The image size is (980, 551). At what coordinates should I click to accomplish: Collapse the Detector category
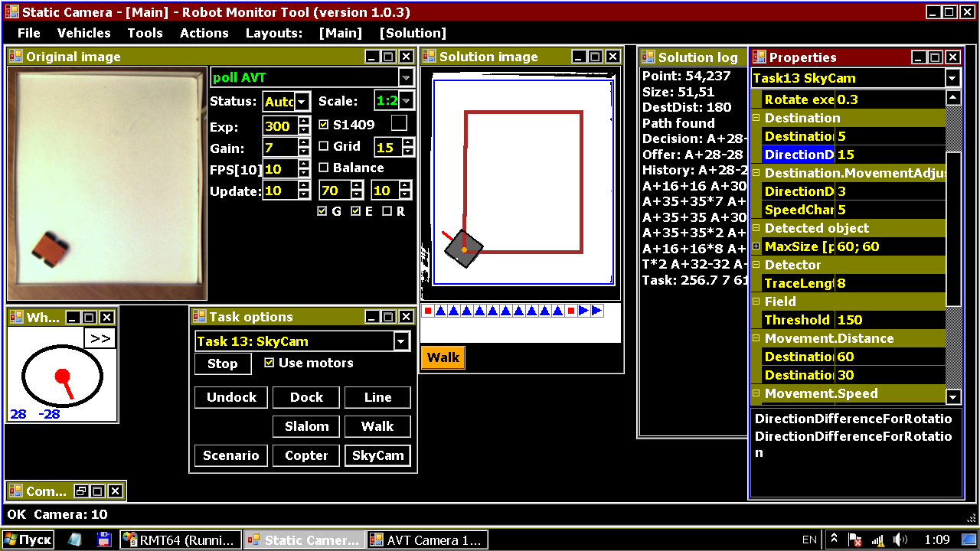pyautogui.click(x=756, y=265)
